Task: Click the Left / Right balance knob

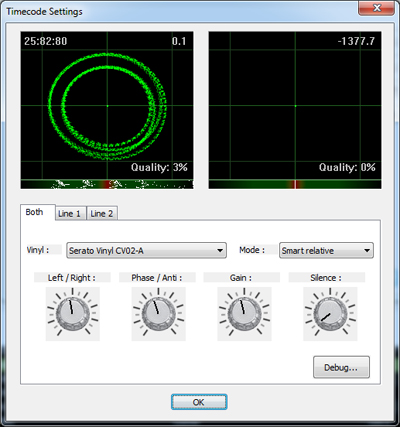Action: [x=73, y=314]
